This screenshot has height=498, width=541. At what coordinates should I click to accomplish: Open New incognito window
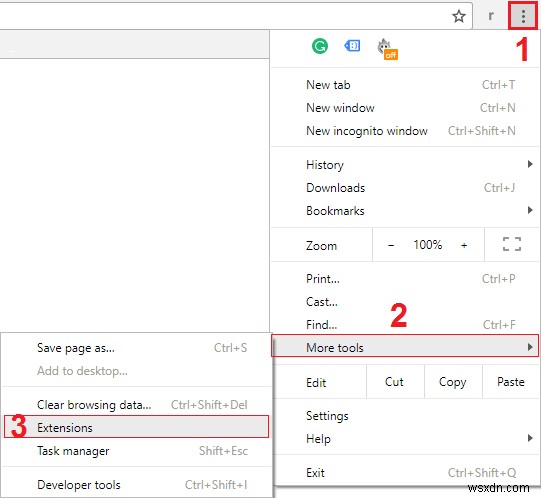tap(405, 131)
